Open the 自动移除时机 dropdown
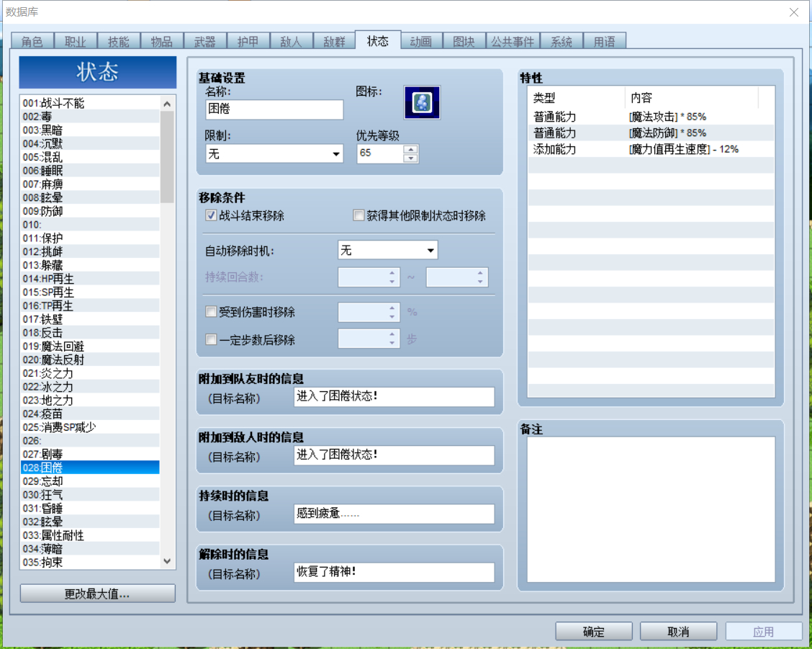 click(x=387, y=251)
